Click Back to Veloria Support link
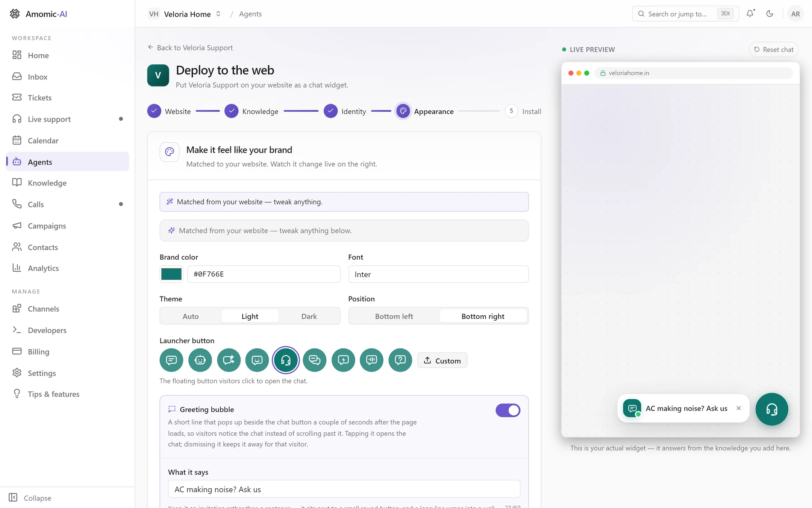The width and height of the screenshot is (812, 508). pos(190,47)
